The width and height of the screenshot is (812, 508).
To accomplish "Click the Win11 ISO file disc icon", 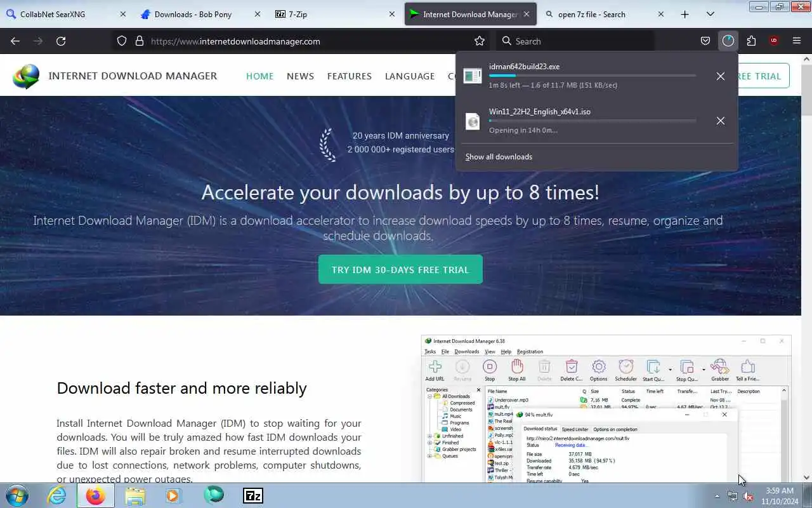I will click(x=473, y=121).
